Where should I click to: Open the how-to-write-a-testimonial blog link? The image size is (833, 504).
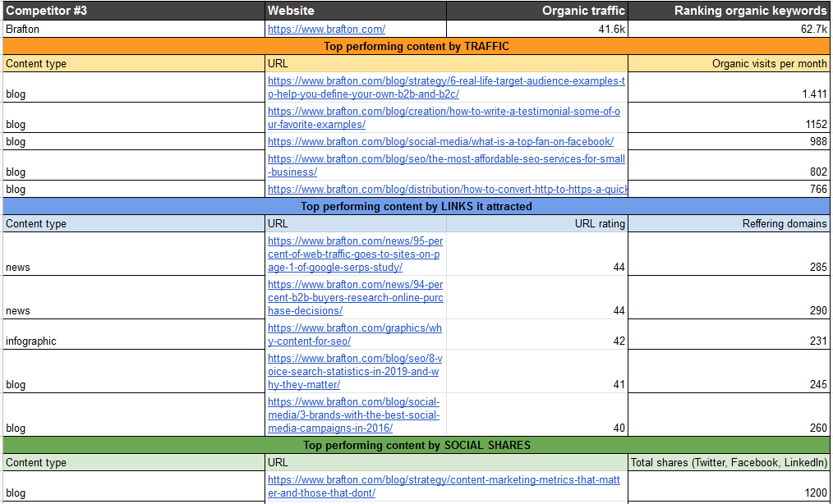tap(444, 118)
